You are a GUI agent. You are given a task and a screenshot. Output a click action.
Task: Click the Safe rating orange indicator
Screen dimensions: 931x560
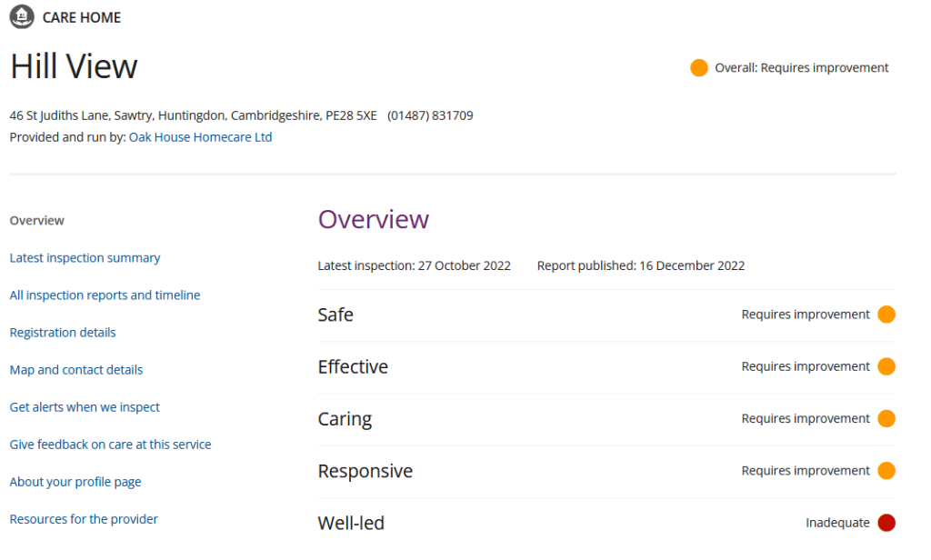[886, 315]
